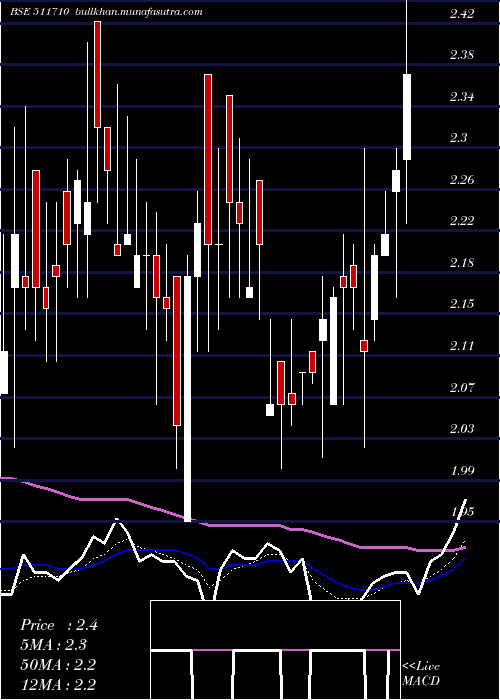This screenshot has width=500, height=700.
Task: Click the 2.22 price axis label
Action: [462, 221]
